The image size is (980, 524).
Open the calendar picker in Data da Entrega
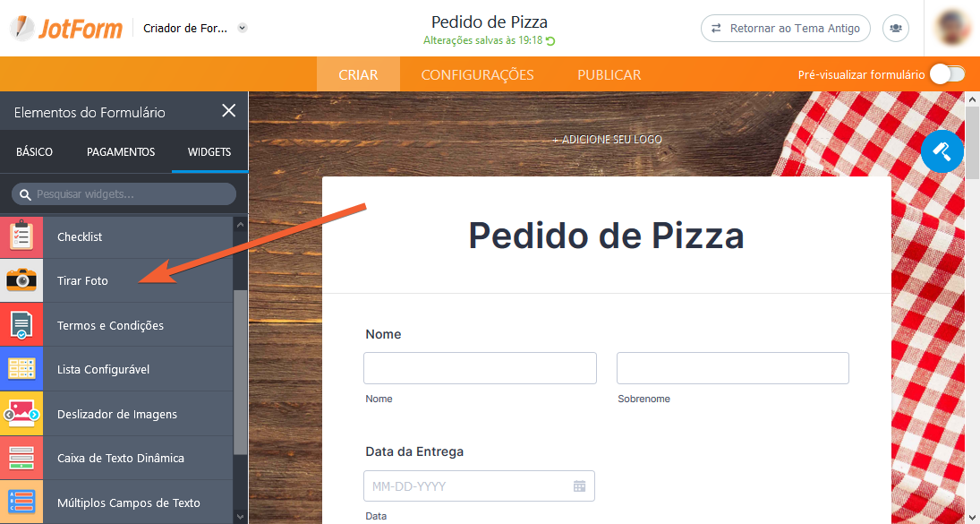coord(579,485)
